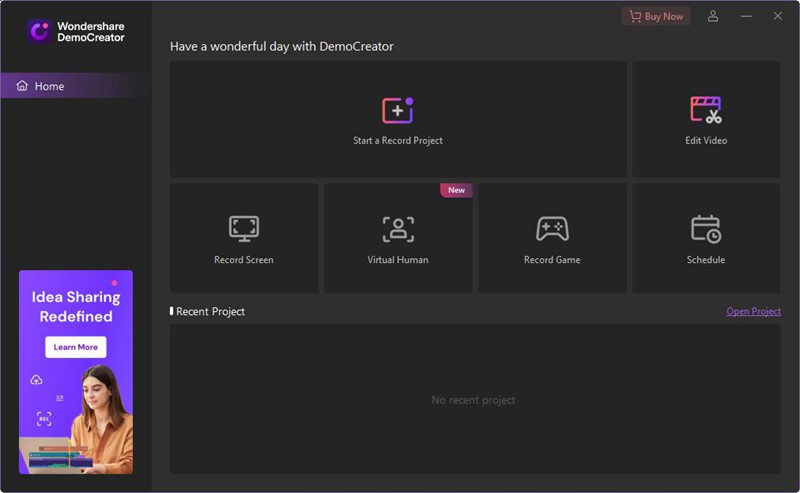The image size is (800, 493).
Task: Select the Home sidebar tab
Action: [x=76, y=86]
